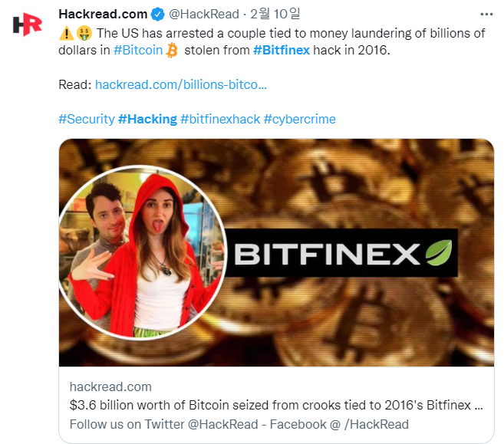Viewport: 504px width, 444px height.
Task: Open the Hackread HR profile avatar
Action: pyautogui.click(x=27, y=25)
